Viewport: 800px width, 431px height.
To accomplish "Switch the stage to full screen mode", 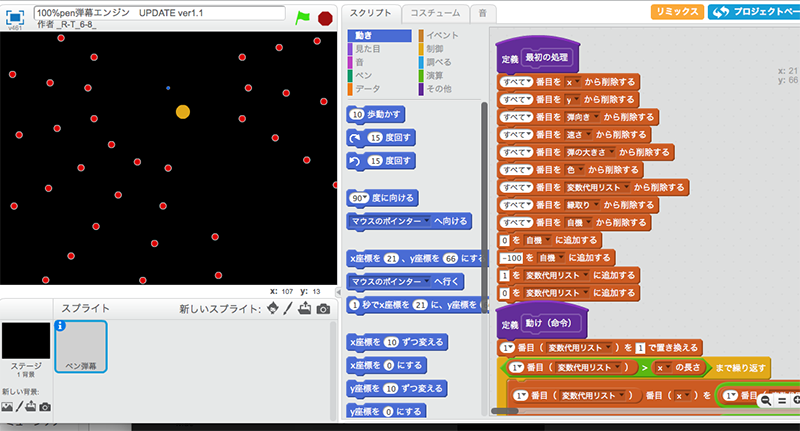I will (15, 17).
